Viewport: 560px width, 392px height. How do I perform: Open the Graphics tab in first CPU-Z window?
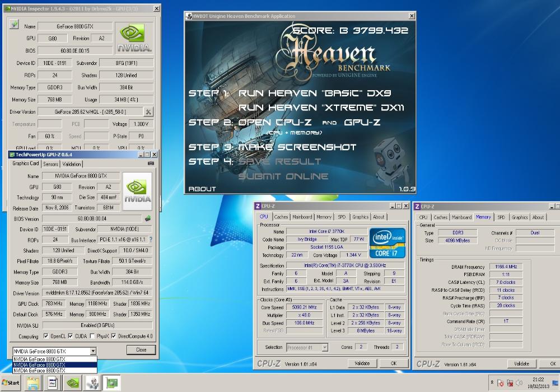[x=360, y=217]
